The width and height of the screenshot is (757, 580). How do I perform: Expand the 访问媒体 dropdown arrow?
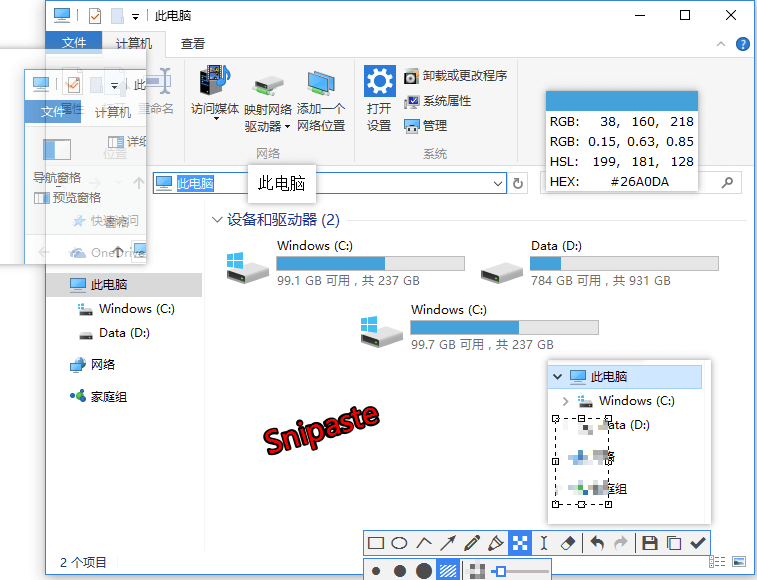click(216, 119)
